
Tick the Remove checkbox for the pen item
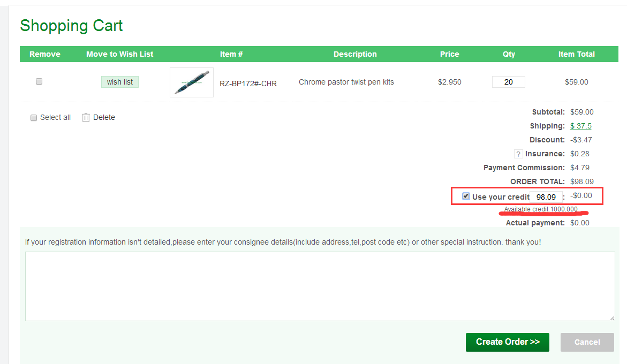click(x=39, y=82)
